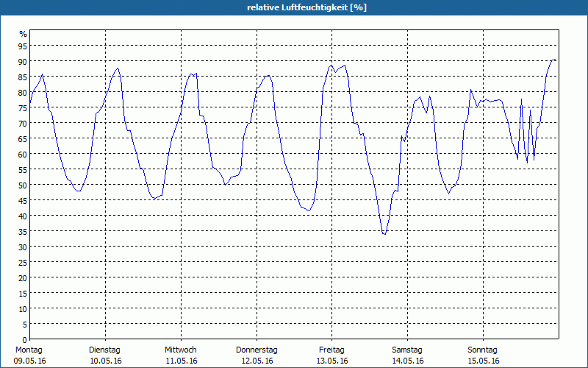588x368 pixels.
Task: Click the y-axis value '60'
Action: (x=23, y=155)
